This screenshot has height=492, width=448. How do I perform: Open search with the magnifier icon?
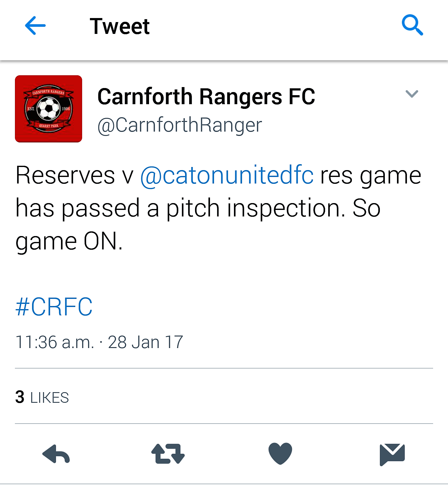tap(412, 25)
